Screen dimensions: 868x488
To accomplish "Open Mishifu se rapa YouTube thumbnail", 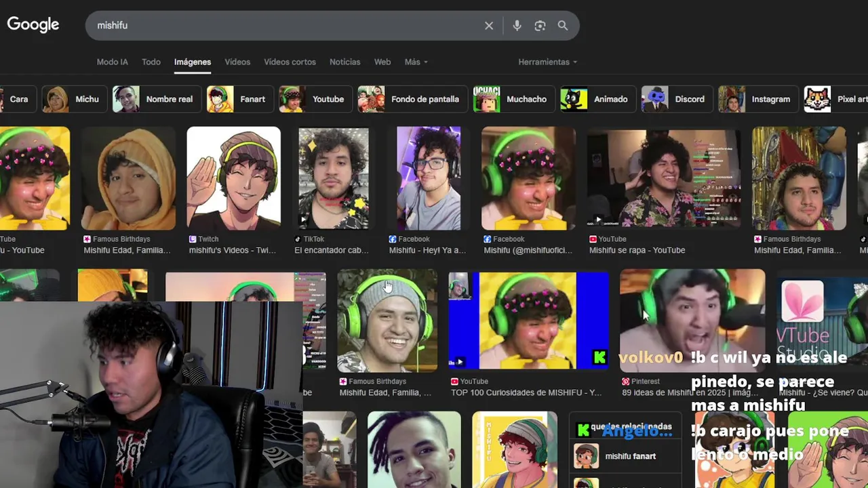I will pos(664,178).
